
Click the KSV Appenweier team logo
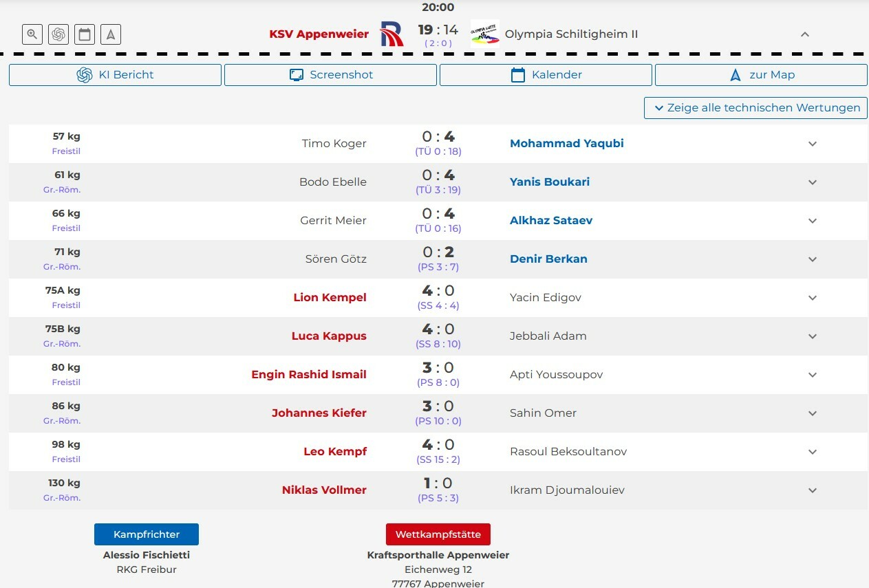(392, 34)
